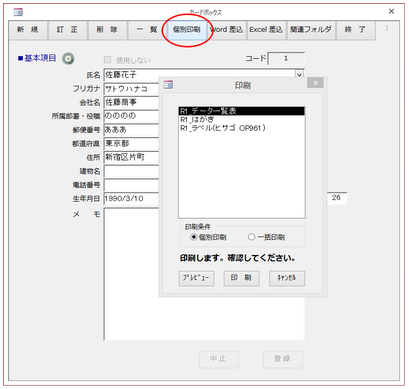The height and width of the screenshot is (389, 409).
Task: Click the 印刷 button in print dialog
Action: [242, 278]
